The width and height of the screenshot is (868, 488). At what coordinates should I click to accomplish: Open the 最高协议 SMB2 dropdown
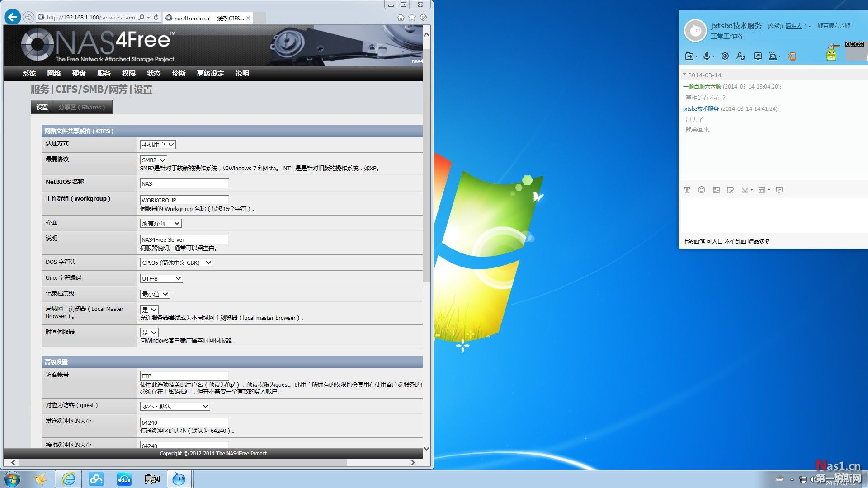click(x=154, y=160)
